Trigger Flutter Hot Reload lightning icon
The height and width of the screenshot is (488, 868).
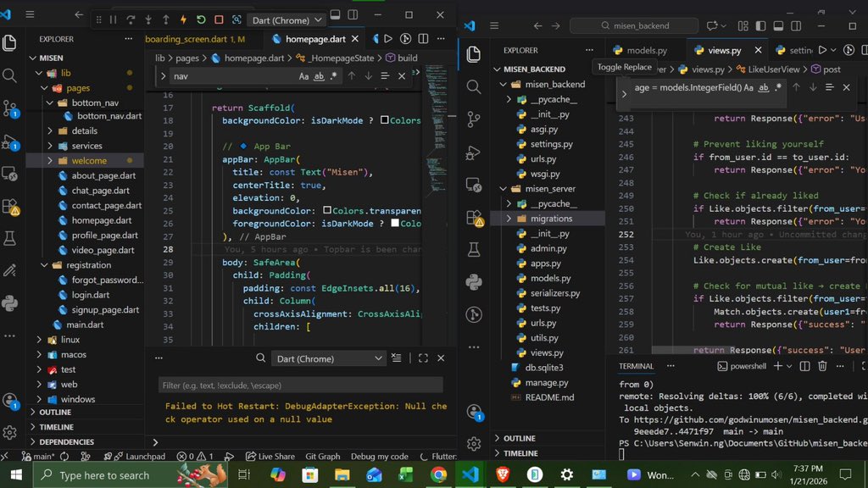pyautogui.click(x=183, y=20)
